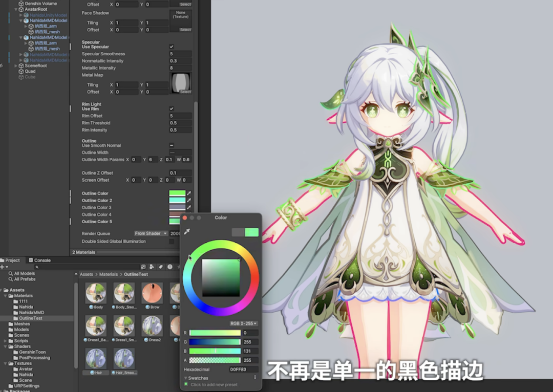
Task: Click the Models folder icon
Action: [11, 330]
